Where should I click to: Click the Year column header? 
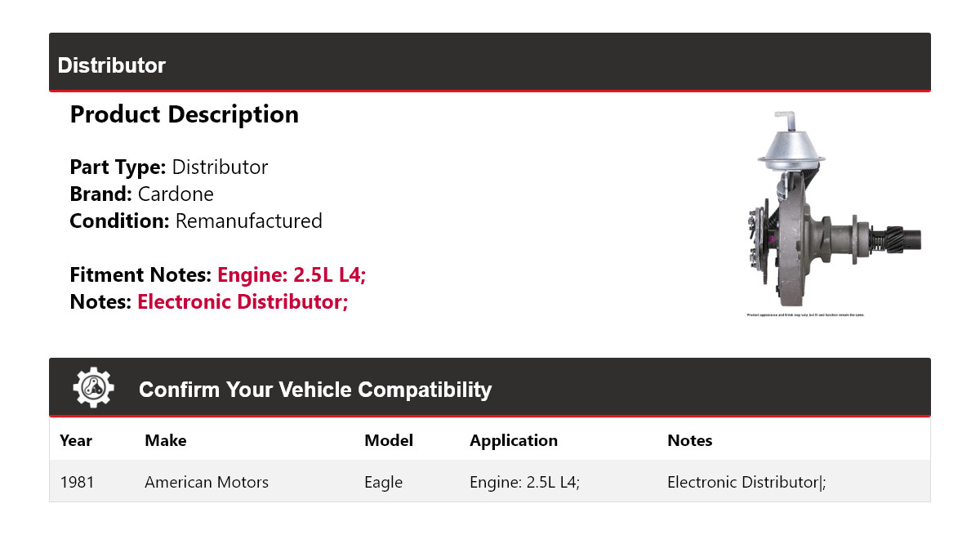pyautogui.click(x=76, y=441)
